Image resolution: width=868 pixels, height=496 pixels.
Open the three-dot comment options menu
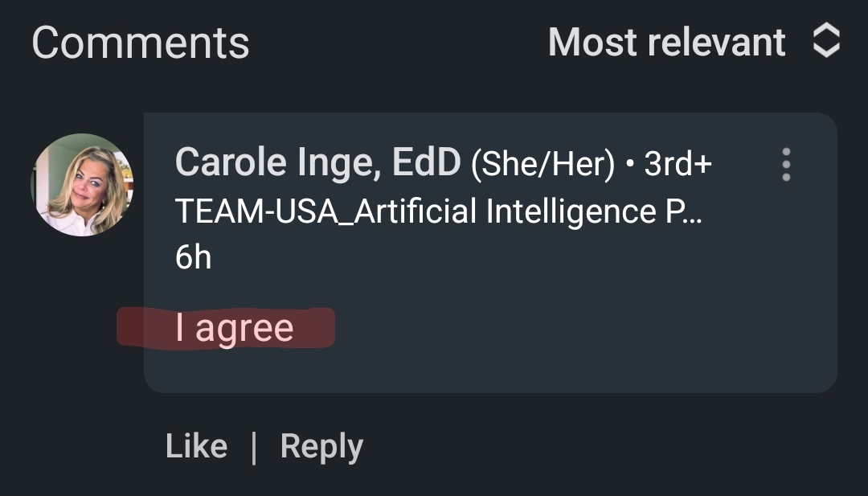[x=785, y=165]
